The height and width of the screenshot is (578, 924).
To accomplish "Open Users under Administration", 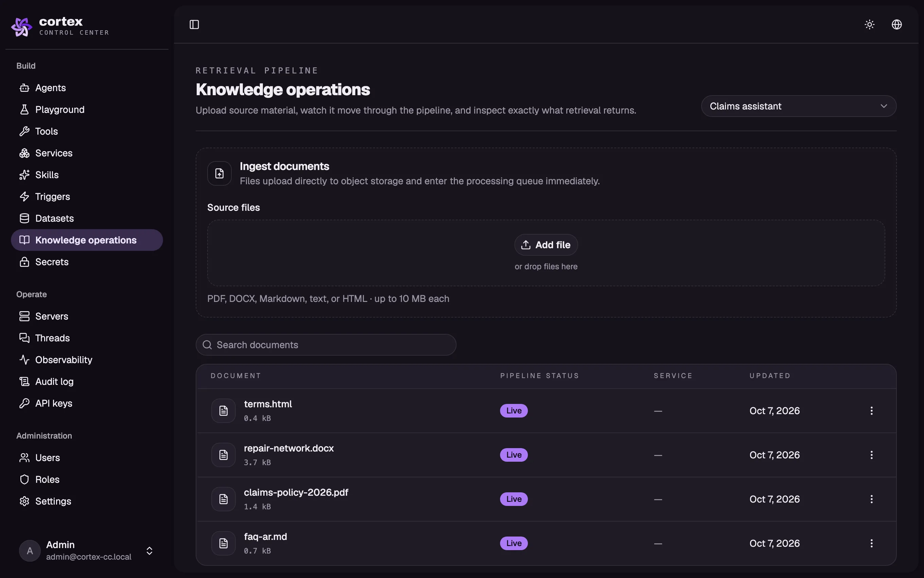I will (87, 458).
